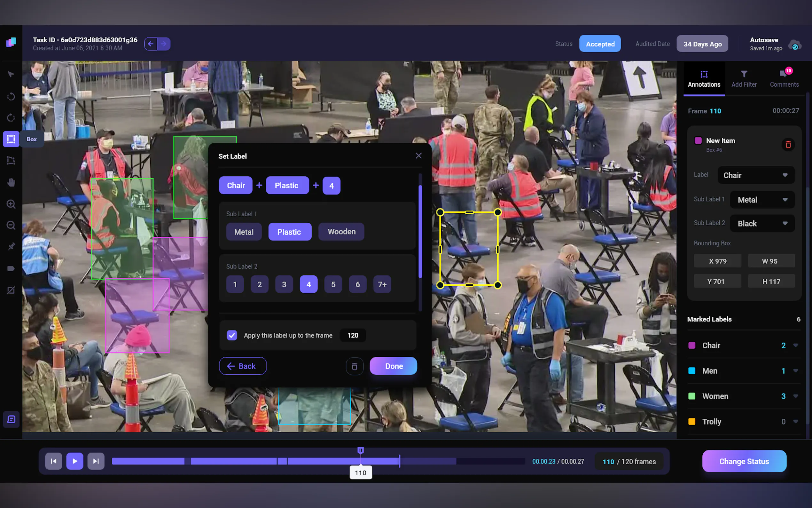The height and width of the screenshot is (508, 812).
Task: Expand the Women marked label
Action: (x=795, y=396)
